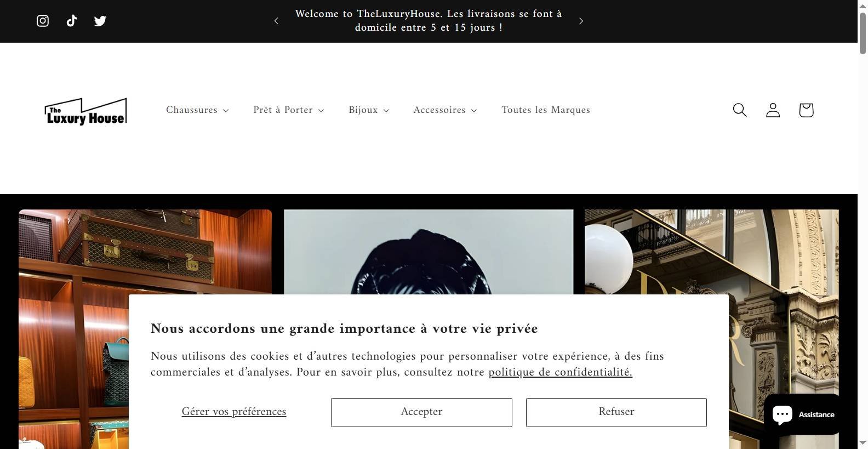Expand the Chaussures dropdown menu
868x449 pixels.
197,110
